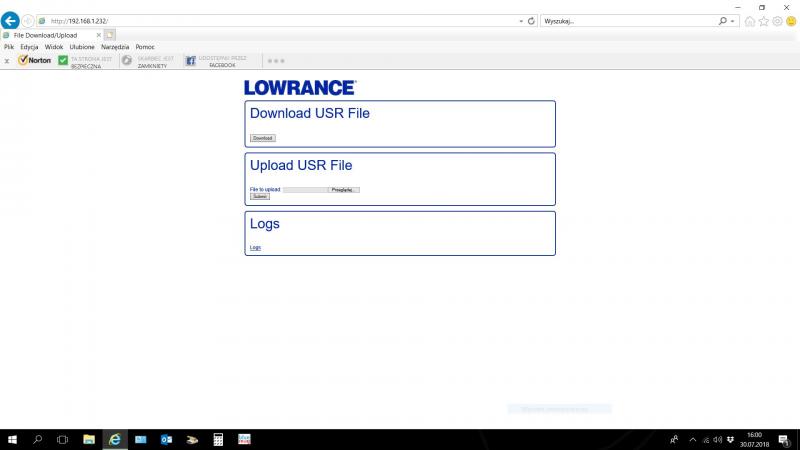
Task: Click the Facebook share toolbar icon
Action: click(190, 60)
